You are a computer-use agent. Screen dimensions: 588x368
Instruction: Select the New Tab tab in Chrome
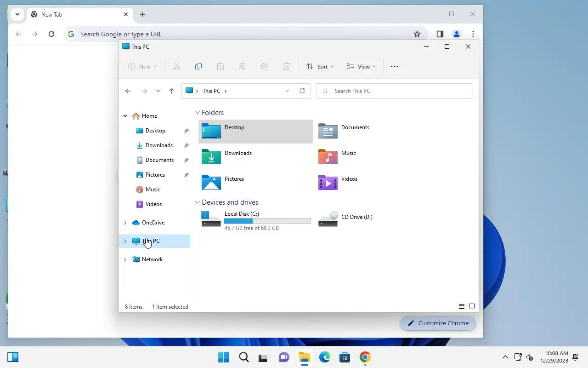pyautogui.click(x=80, y=14)
